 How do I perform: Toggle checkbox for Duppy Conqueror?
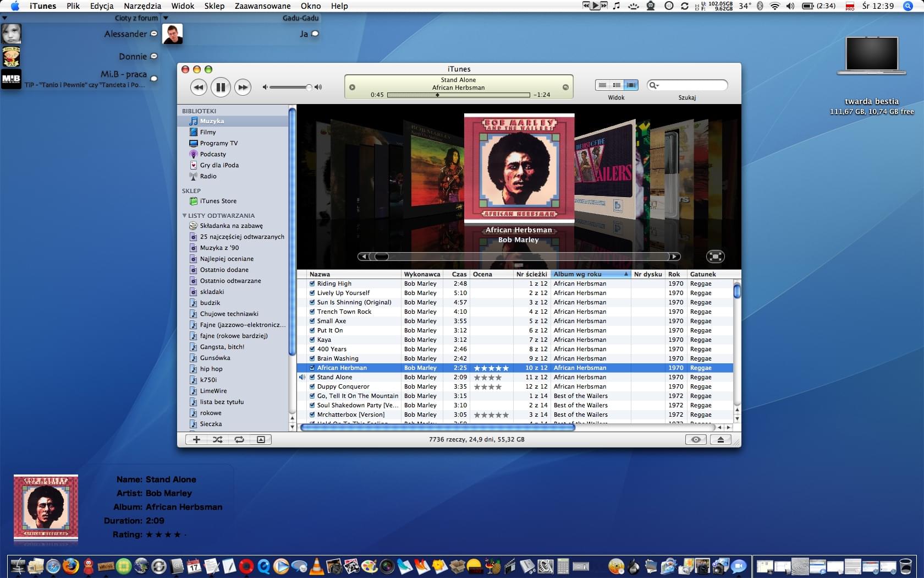pos(312,387)
